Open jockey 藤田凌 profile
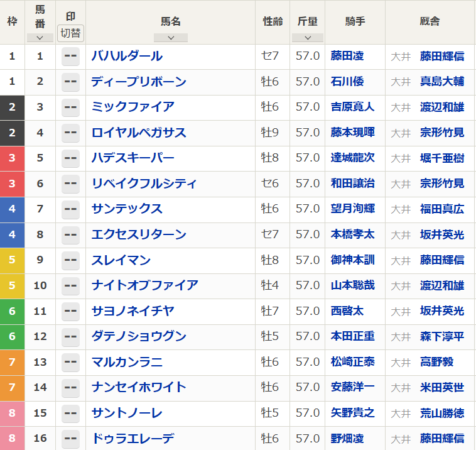Image resolution: width=476 pixels, height=450 pixels. click(347, 56)
